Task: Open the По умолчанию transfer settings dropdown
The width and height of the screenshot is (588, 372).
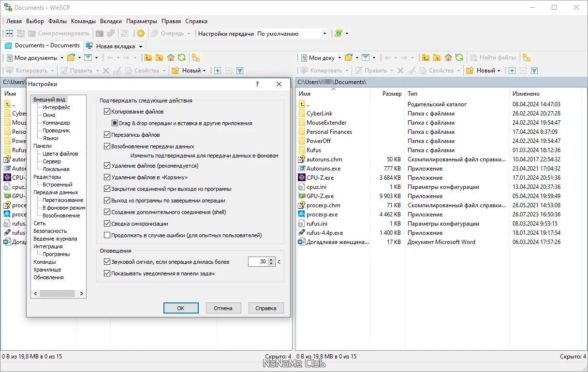Action: tap(292, 34)
